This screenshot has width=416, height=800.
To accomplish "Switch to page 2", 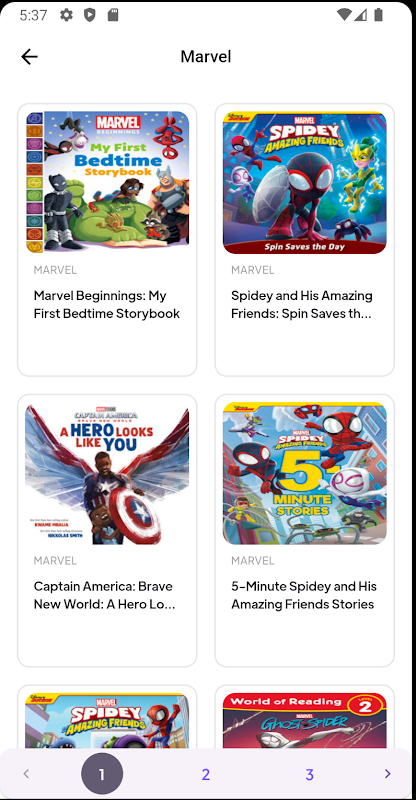I will 206,774.
